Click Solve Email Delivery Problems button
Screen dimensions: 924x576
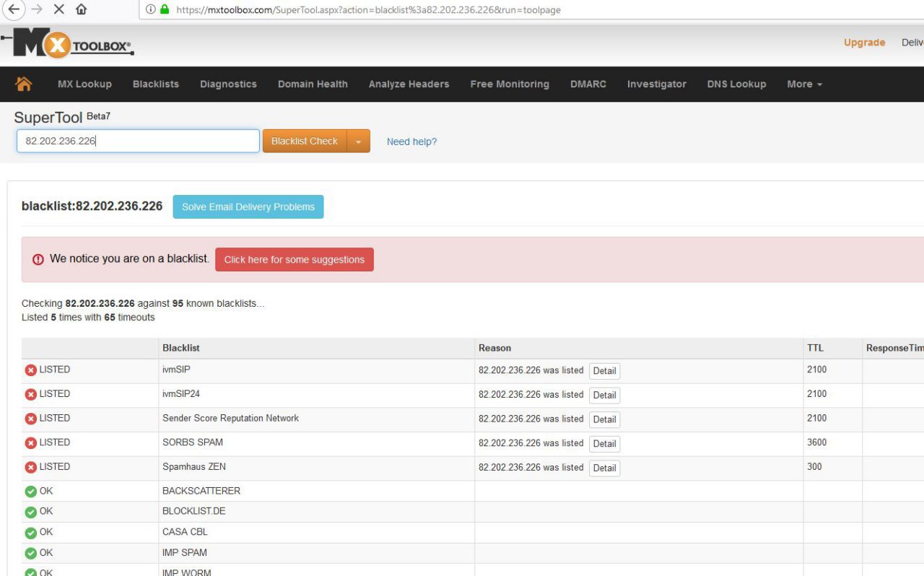[248, 206]
